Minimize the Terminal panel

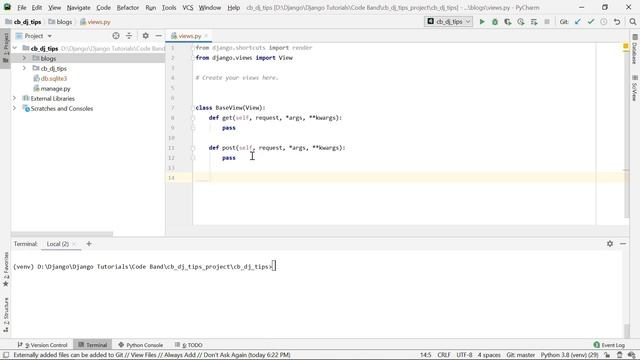623,244
